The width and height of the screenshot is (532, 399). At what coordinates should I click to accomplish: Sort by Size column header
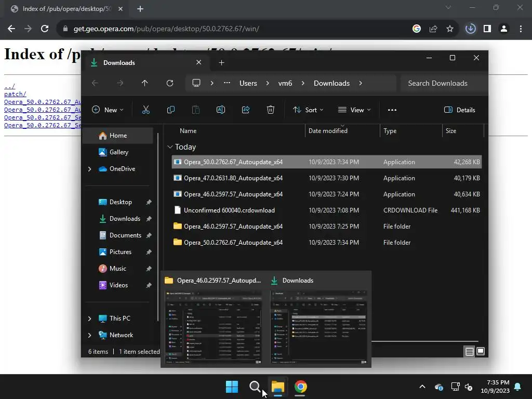pyautogui.click(x=450, y=131)
